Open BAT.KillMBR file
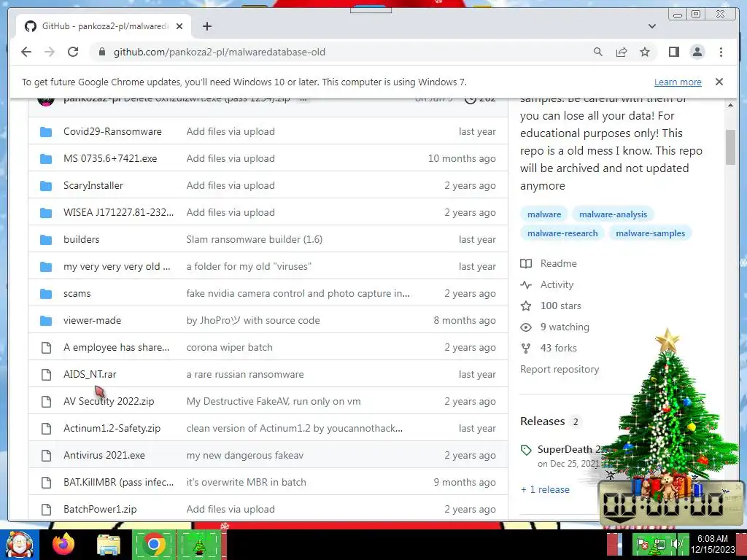The image size is (747, 560). [119, 483]
